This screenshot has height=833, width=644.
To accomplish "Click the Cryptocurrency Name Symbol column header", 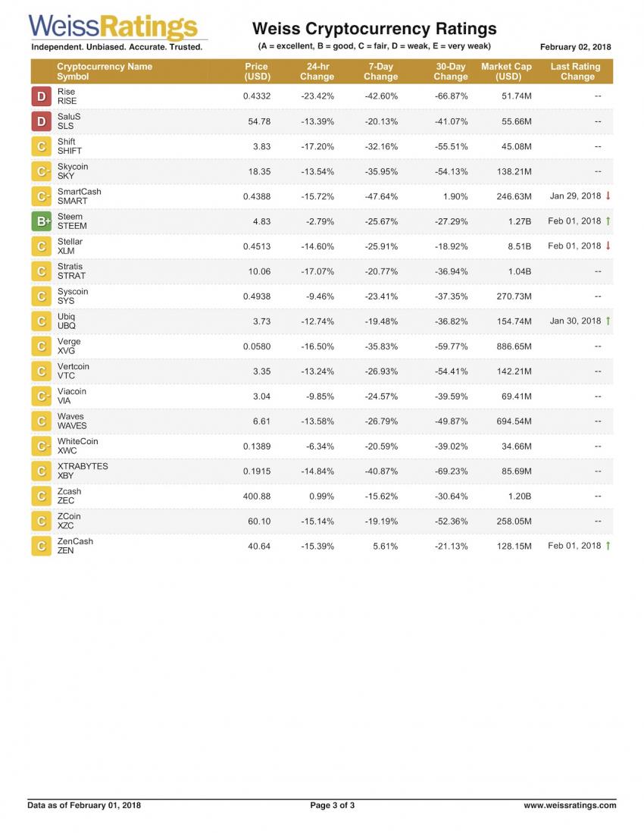I will (x=105, y=71).
